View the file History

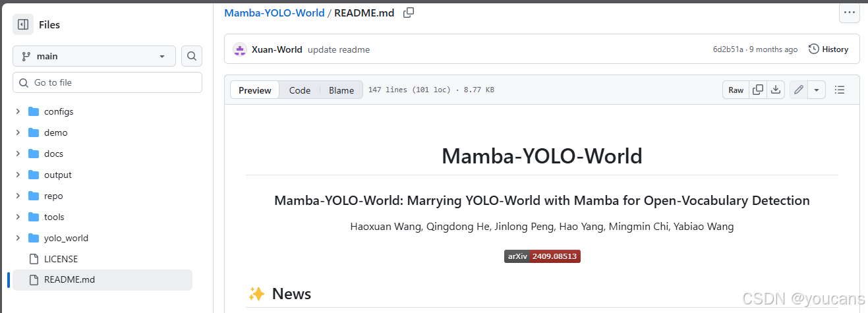point(828,49)
